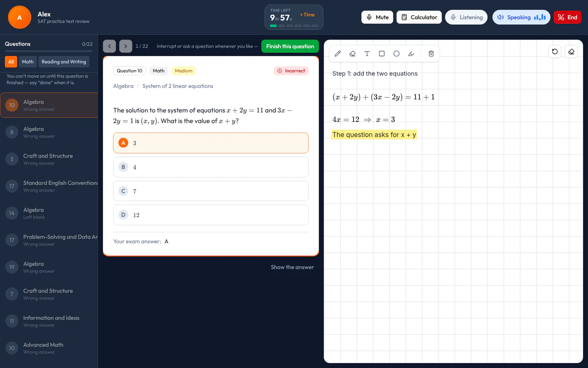Advance using the next question arrow
Viewport: 588px width, 368px height.
[x=126, y=46]
